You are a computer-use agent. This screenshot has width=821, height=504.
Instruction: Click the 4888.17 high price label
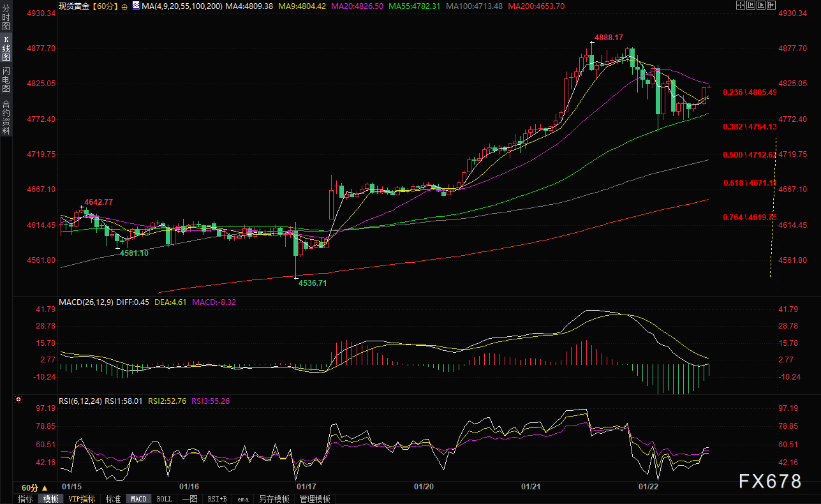(x=609, y=38)
